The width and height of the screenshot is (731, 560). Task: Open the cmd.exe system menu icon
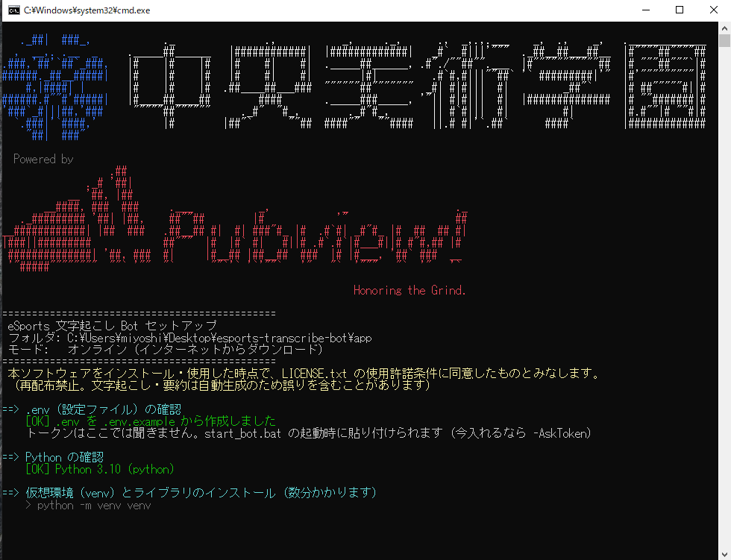pyautogui.click(x=14, y=10)
